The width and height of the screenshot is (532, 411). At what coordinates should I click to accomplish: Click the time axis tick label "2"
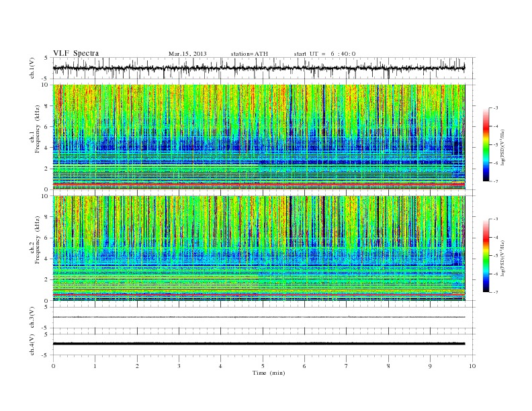[137, 366]
